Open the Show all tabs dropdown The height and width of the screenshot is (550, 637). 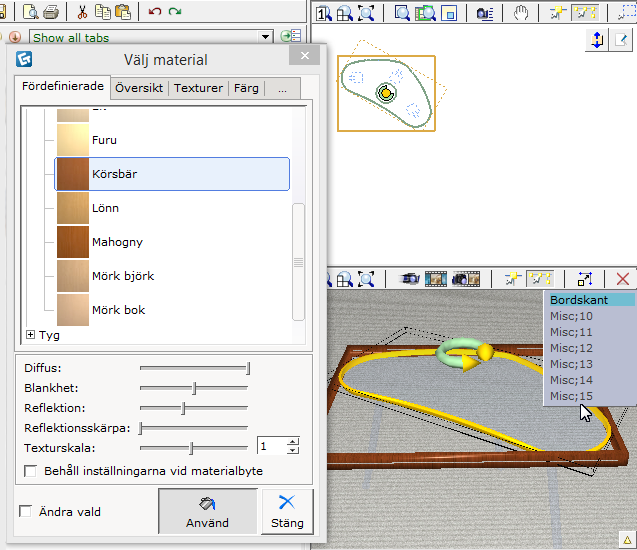click(265, 37)
